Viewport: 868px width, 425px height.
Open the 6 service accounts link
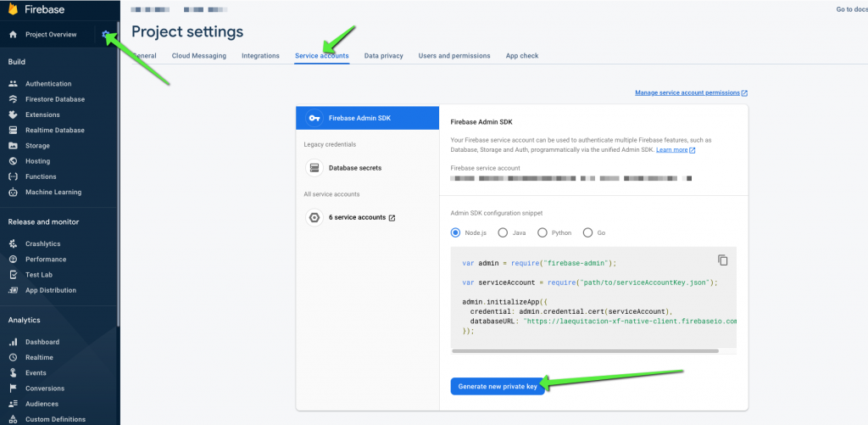click(361, 218)
